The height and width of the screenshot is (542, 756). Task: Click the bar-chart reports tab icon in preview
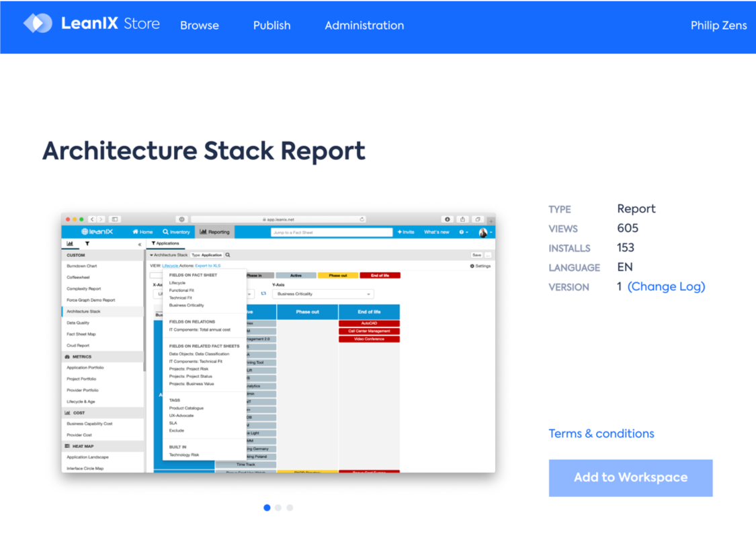70,243
